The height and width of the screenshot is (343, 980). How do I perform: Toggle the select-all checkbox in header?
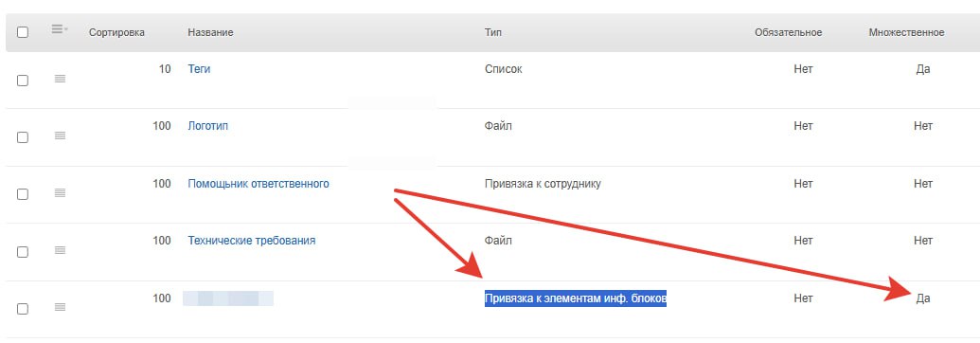23,32
